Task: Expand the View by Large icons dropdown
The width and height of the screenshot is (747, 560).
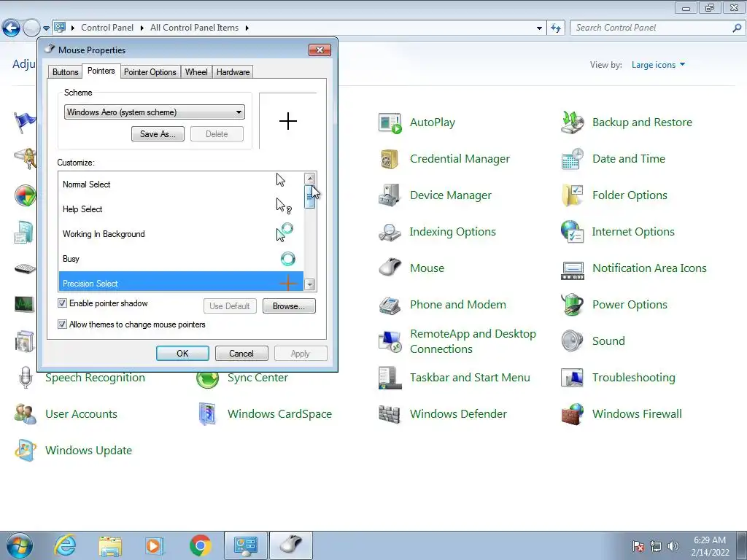Action: point(658,65)
